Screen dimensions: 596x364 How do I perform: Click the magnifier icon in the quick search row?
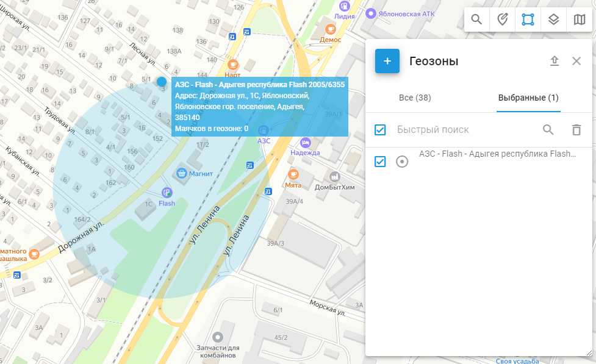tap(548, 130)
